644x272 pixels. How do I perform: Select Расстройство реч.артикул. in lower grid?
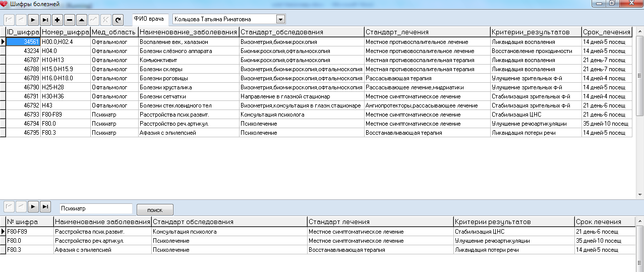coord(102,241)
